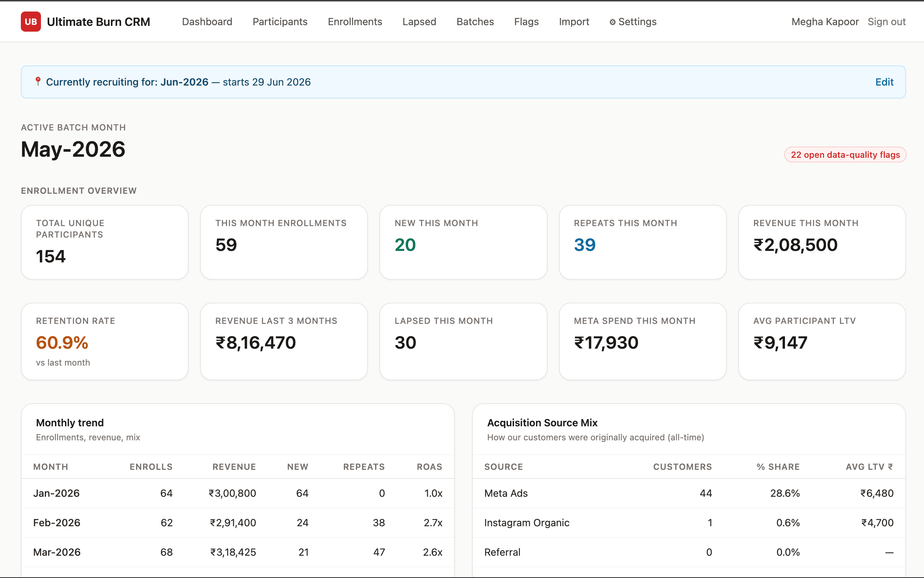This screenshot has height=578, width=924.
Task: Open the Lapsed section
Action: 419,22
